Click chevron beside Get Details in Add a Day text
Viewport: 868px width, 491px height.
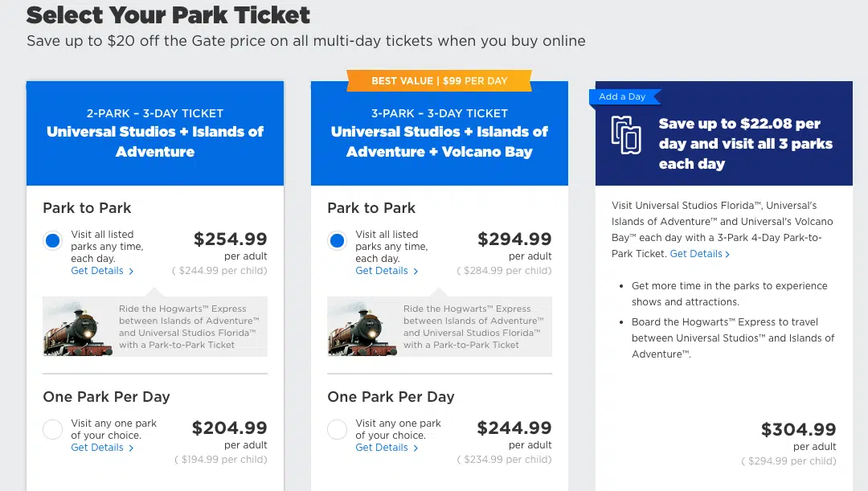tap(727, 254)
